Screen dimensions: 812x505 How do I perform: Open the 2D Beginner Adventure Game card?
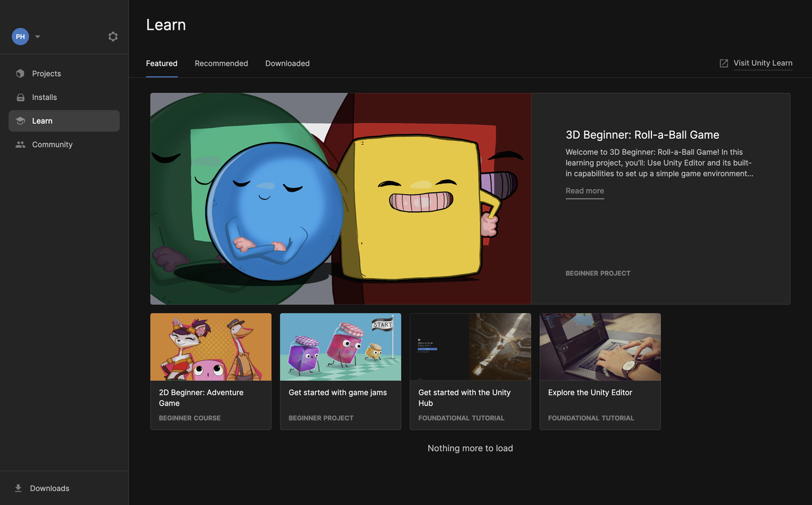211,372
